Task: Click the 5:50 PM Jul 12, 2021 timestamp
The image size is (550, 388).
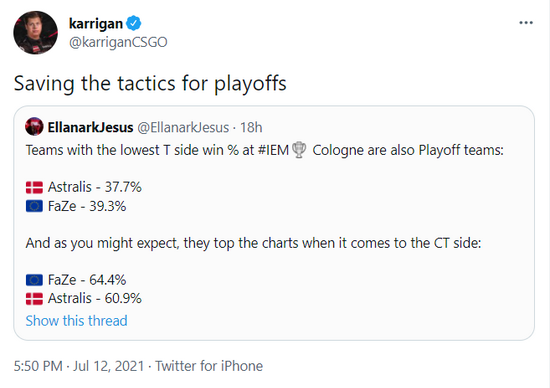Action: coord(79,366)
